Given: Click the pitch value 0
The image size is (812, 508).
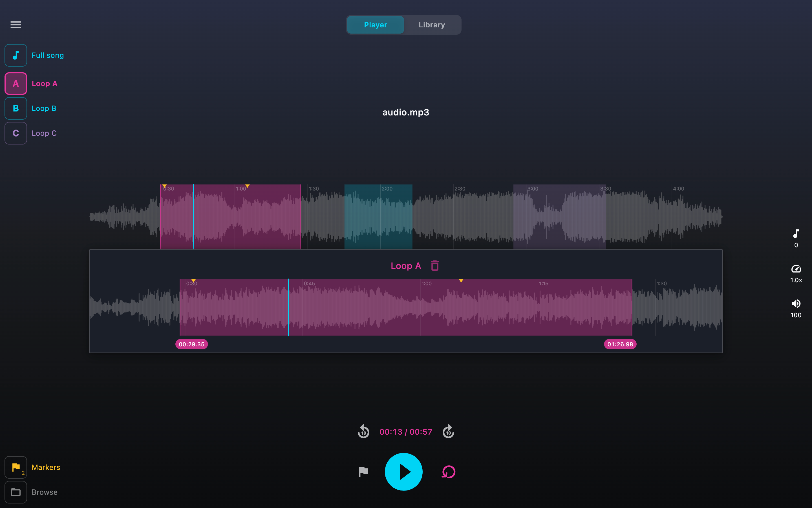Looking at the screenshot, I should [x=796, y=245].
